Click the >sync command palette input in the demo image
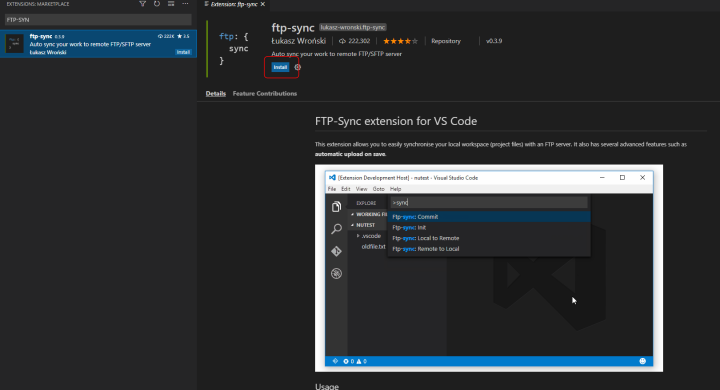The image size is (720, 390). point(489,203)
